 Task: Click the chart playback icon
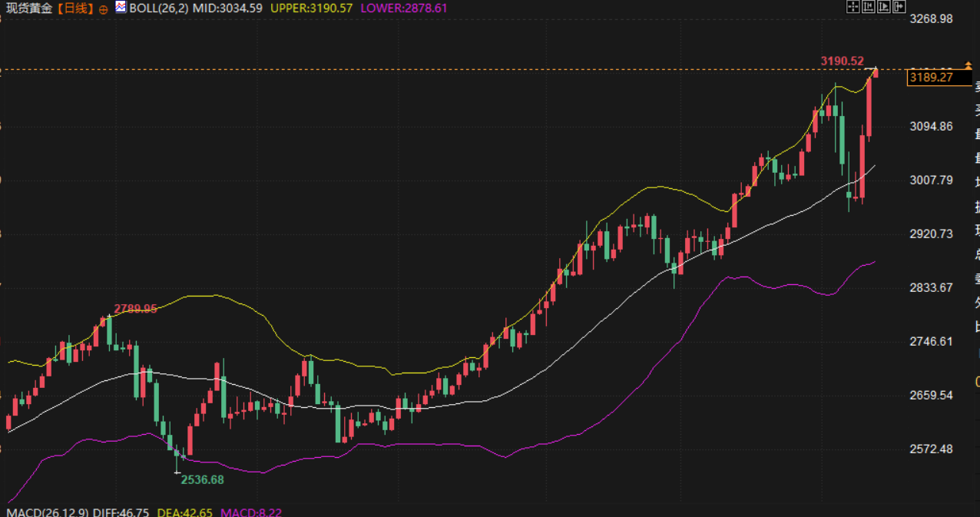[883, 7]
